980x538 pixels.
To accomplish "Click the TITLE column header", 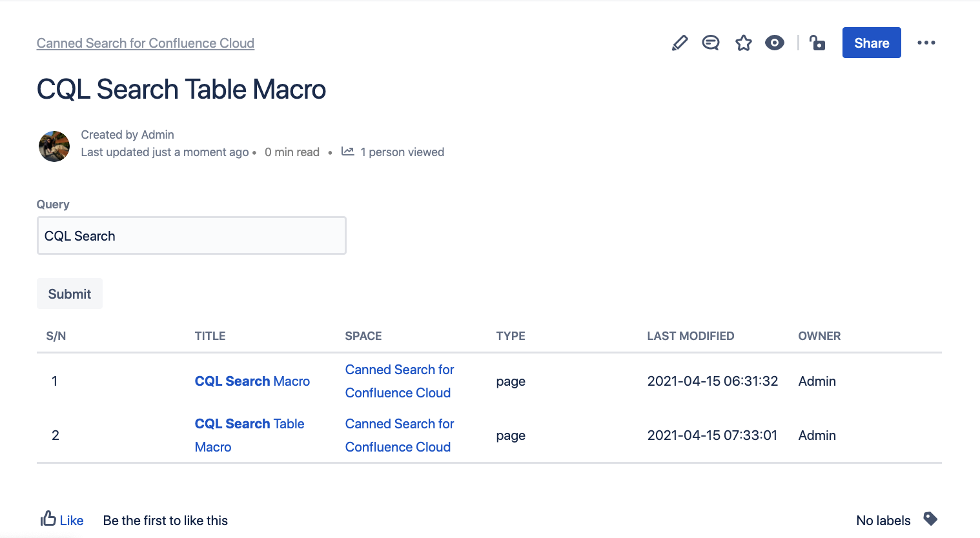I will click(x=210, y=336).
